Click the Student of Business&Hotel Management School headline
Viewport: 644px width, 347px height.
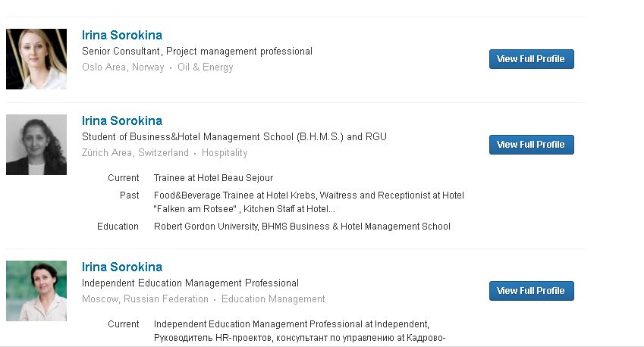tap(234, 137)
